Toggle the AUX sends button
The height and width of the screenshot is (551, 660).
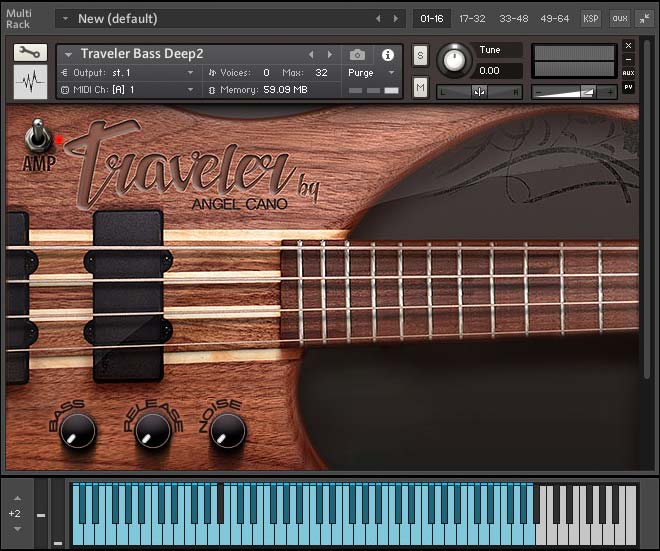pyautogui.click(x=628, y=73)
